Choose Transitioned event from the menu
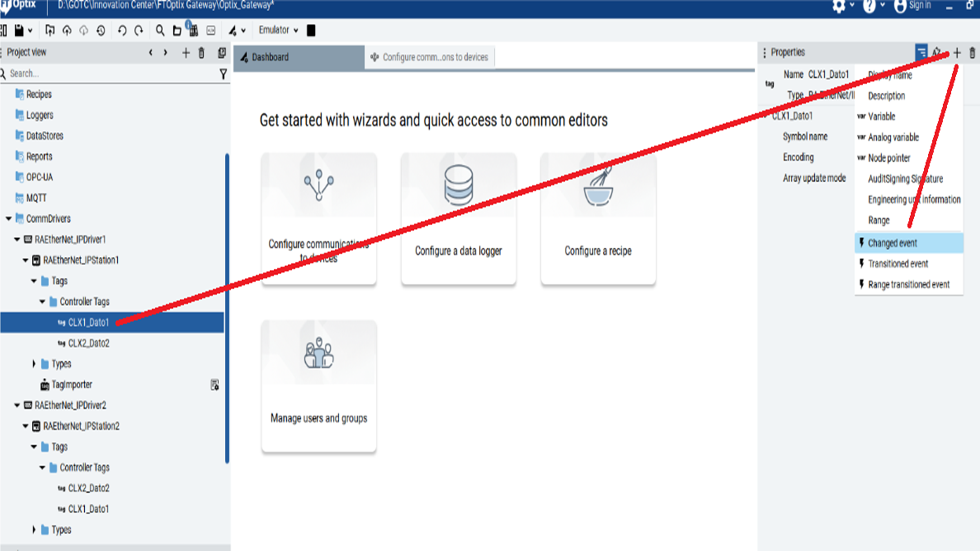The height and width of the screenshot is (551, 980). point(909,264)
